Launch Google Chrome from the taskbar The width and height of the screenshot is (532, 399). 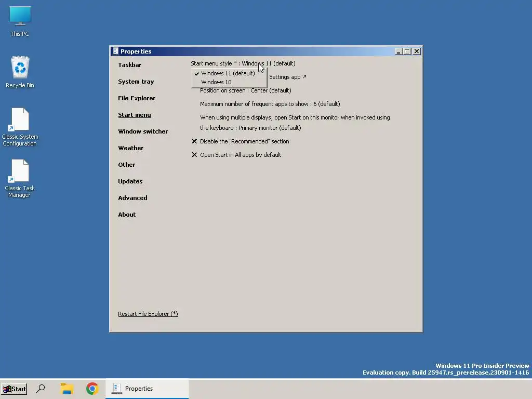tap(92, 389)
